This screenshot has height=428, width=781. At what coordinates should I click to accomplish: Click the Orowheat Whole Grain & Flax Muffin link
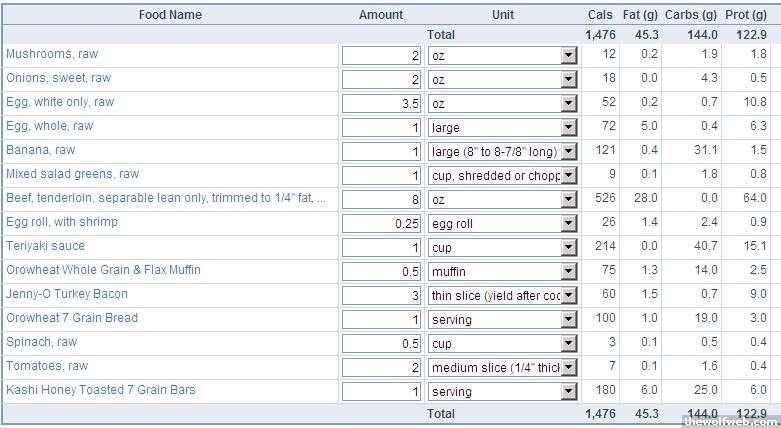[103, 270]
